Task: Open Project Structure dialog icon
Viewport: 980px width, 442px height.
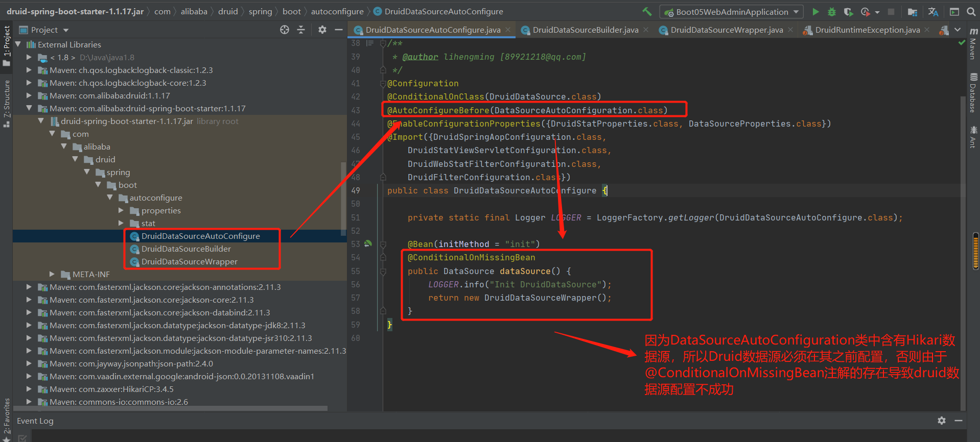Action: tap(913, 12)
